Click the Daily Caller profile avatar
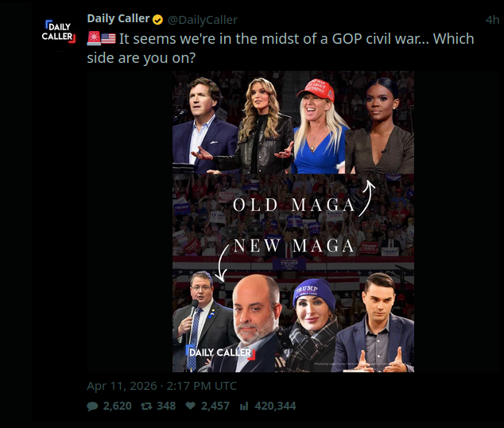This screenshot has height=428, width=504. pos(58,32)
